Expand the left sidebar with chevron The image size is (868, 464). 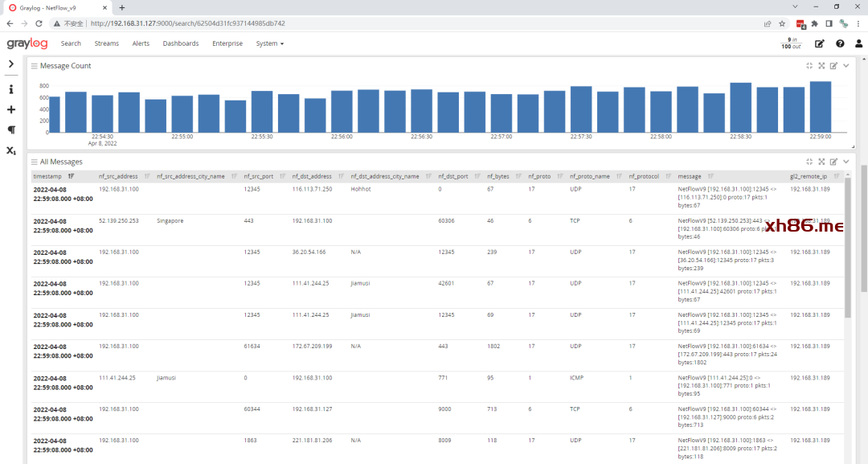tap(11, 64)
